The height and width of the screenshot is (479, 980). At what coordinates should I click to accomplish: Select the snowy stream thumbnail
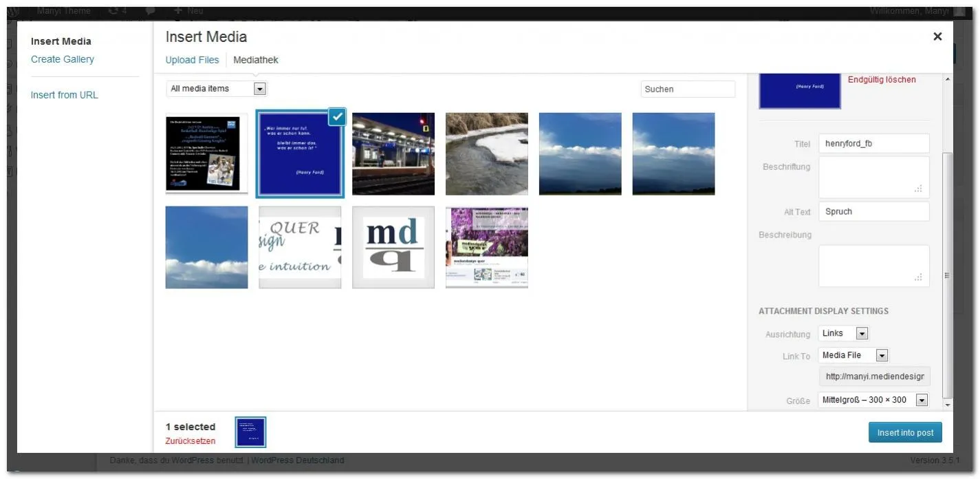click(487, 153)
